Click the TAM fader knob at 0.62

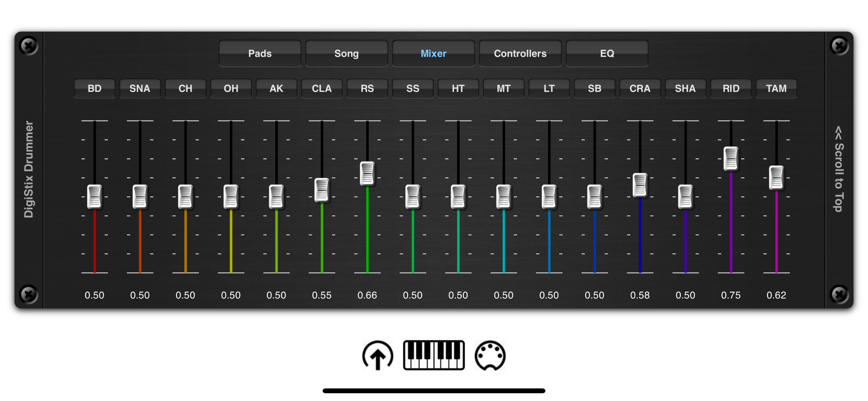(x=776, y=178)
